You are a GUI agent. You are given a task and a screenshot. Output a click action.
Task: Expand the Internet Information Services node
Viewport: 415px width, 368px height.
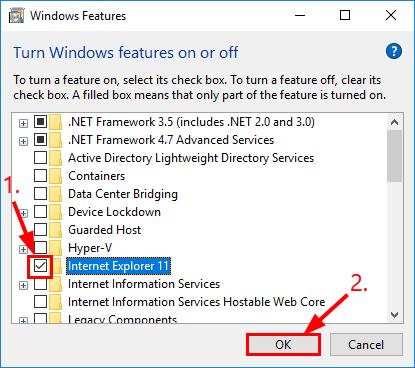click(23, 285)
